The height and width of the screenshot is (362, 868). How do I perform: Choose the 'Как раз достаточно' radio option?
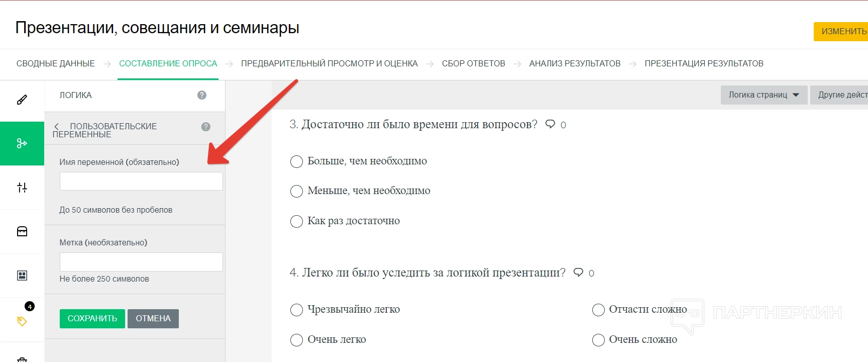tap(296, 221)
